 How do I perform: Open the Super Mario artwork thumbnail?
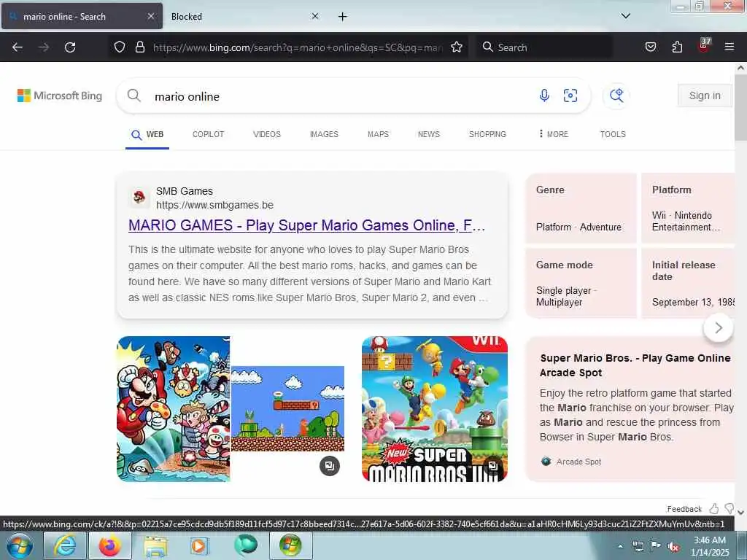(x=174, y=409)
